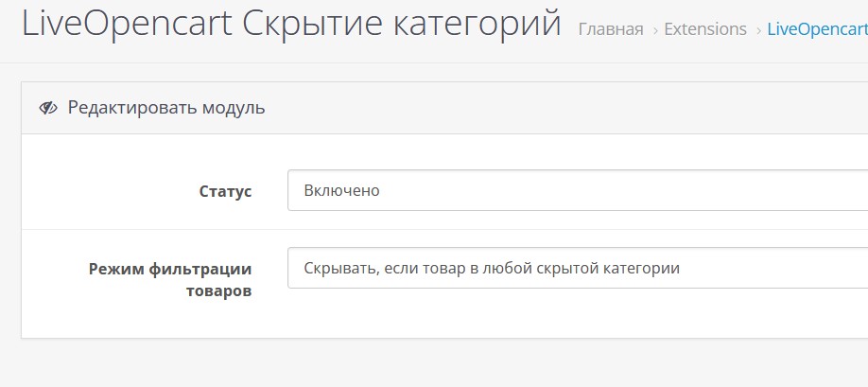
Task: Click empty space in the panel heading bar
Action: (553, 108)
